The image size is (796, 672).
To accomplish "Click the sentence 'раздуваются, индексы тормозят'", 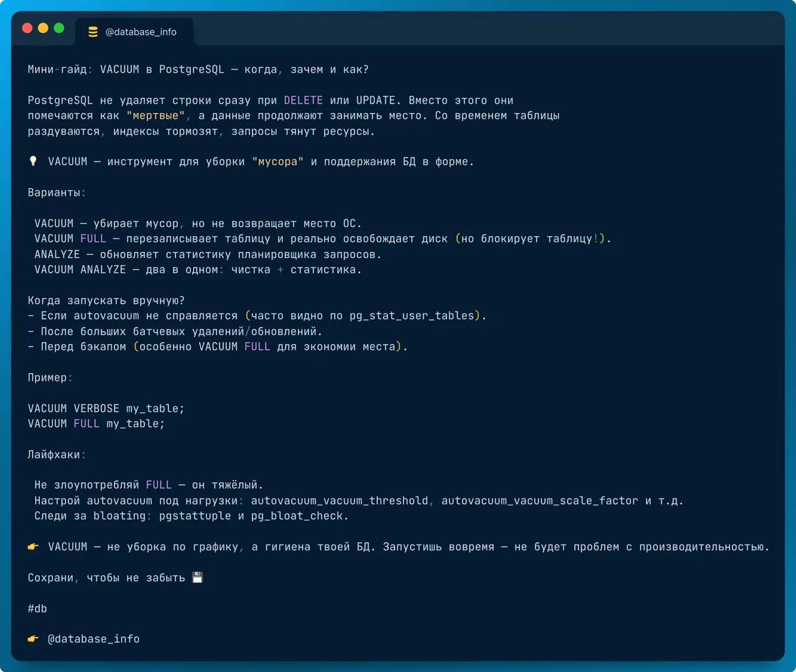I will click(123, 131).
